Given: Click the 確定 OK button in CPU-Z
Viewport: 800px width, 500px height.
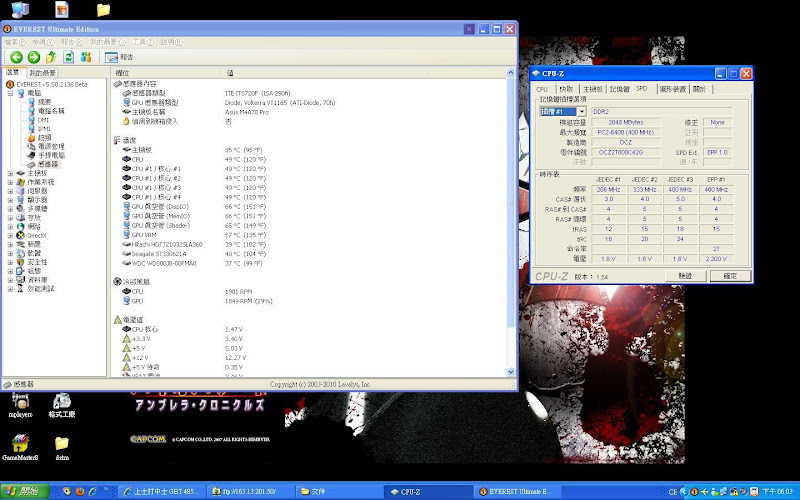Looking at the screenshot, I should (730, 276).
